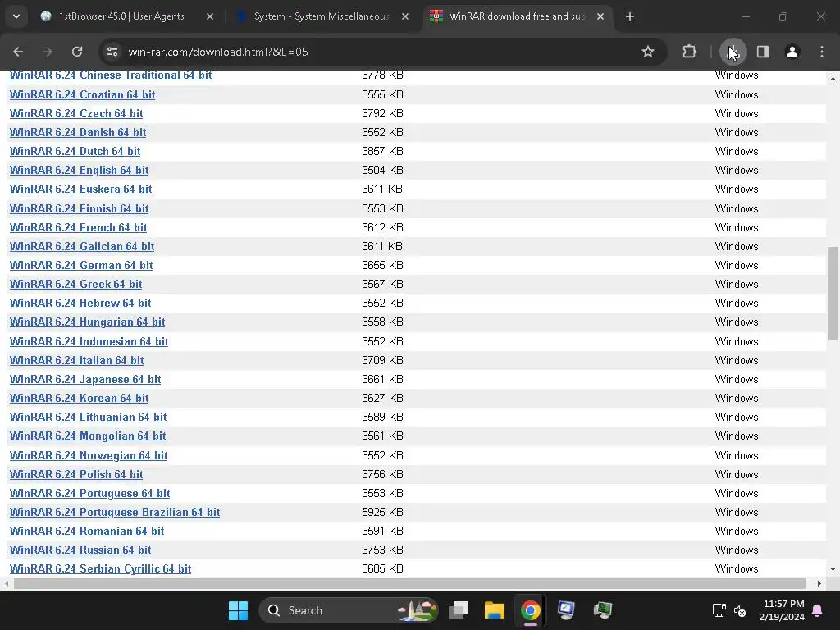Click scroll down arrow of page
Screen dimensions: 840x630
point(833,569)
